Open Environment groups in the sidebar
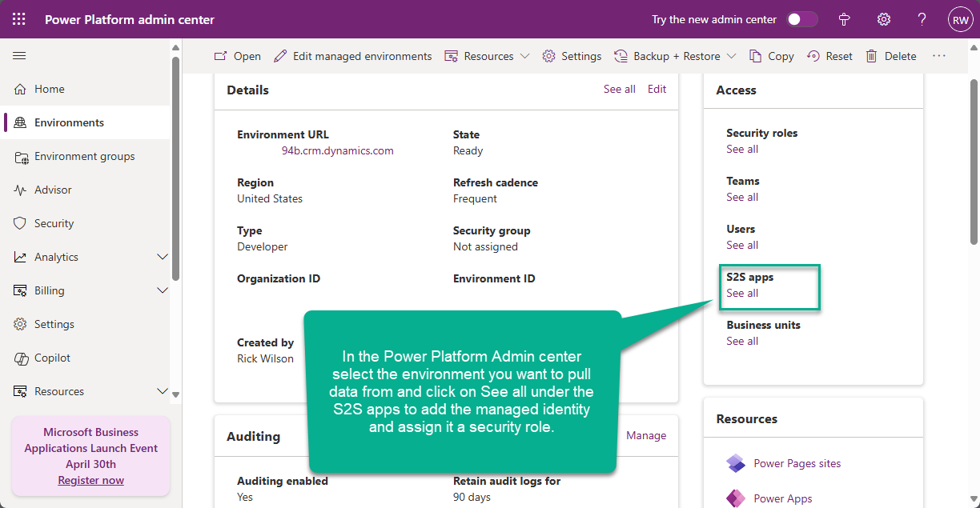Screen dimensions: 980x508 86,156
